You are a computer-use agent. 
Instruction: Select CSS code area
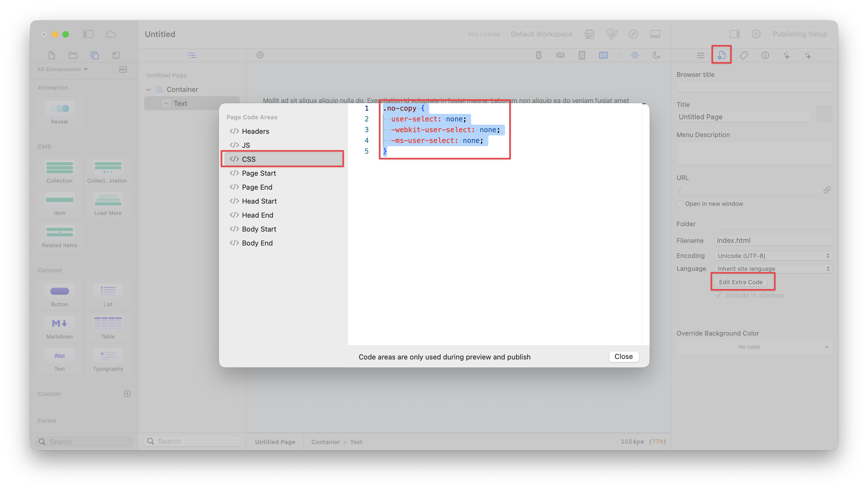283,159
